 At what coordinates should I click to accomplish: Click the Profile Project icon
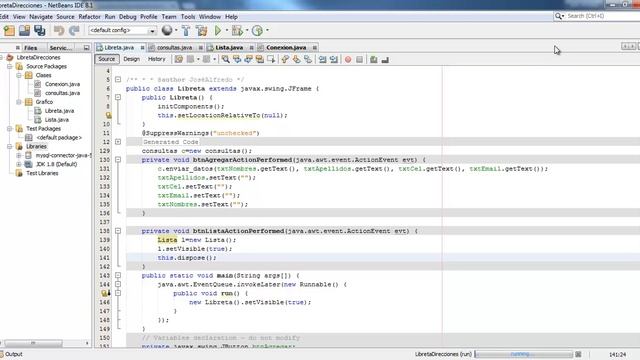(x=257, y=31)
